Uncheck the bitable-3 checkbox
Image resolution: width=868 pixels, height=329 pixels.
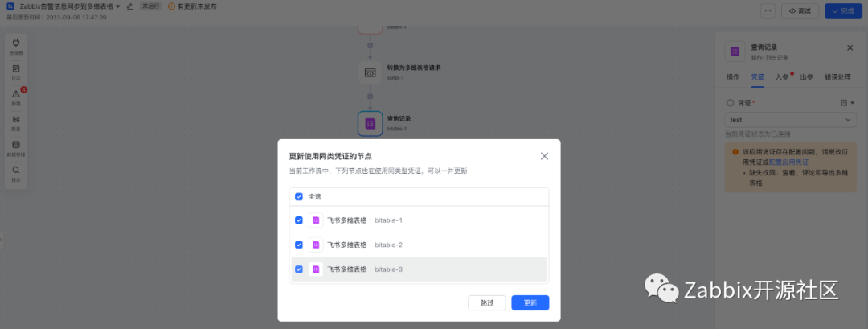tap(299, 269)
